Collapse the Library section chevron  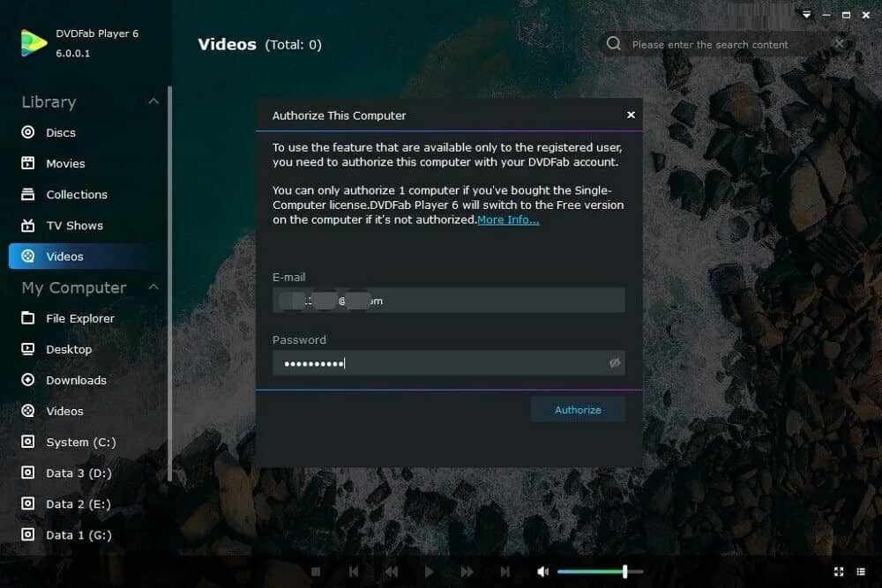(x=153, y=101)
